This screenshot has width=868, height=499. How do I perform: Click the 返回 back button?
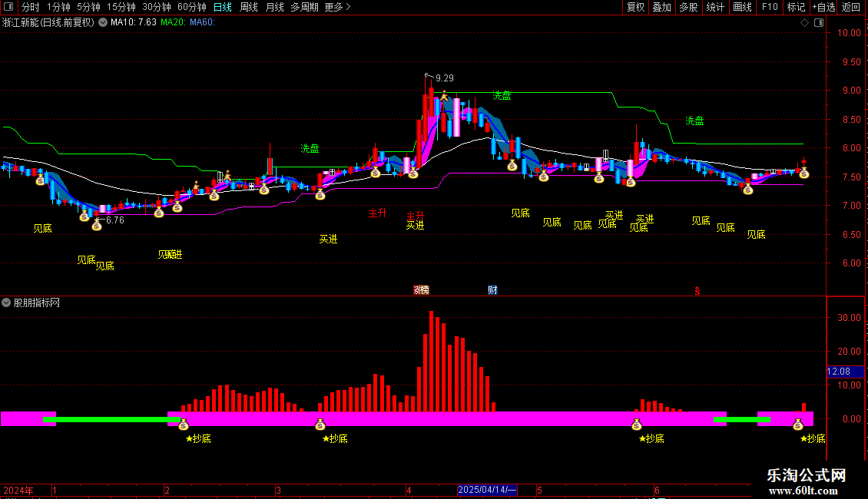pyautogui.click(x=851, y=7)
